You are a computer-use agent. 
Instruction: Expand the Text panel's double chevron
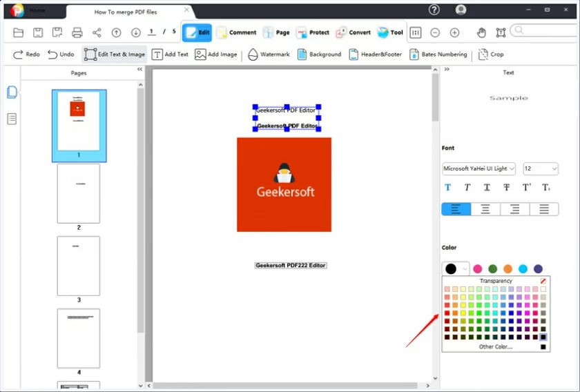pos(447,69)
